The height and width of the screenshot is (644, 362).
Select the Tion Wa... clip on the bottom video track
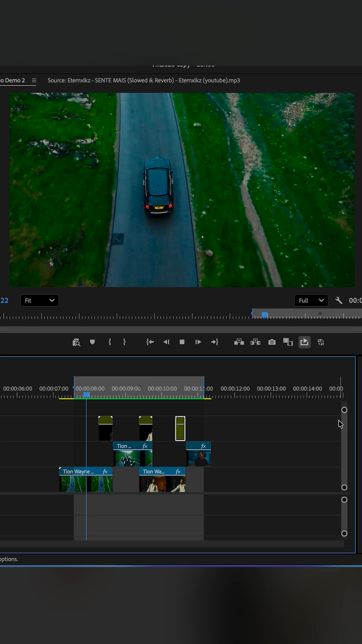(162, 480)
